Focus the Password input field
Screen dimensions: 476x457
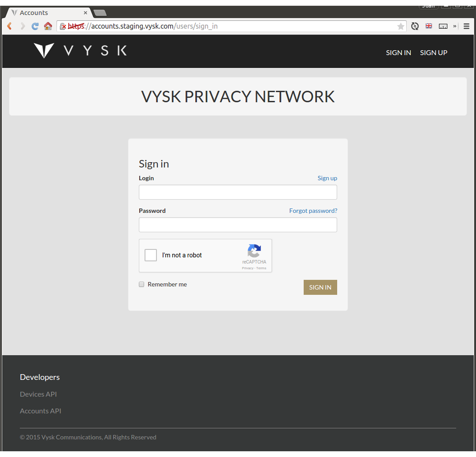tap(238, 225)
